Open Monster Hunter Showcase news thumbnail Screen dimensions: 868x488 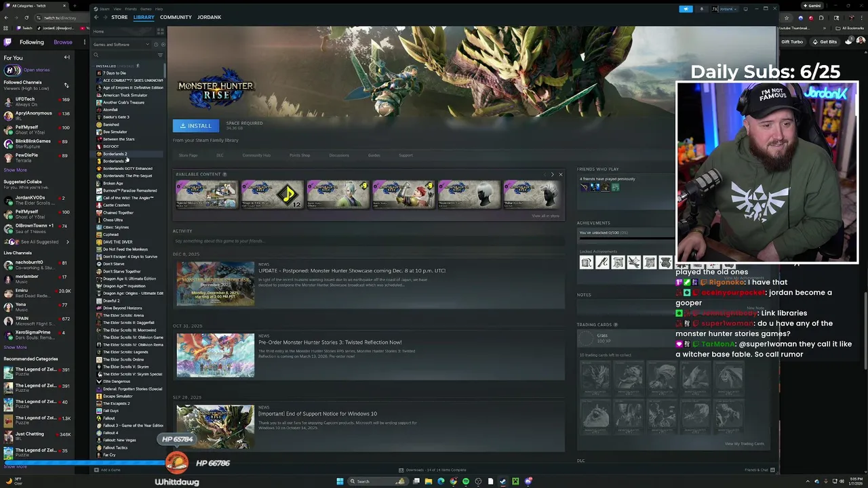point(216,283)
